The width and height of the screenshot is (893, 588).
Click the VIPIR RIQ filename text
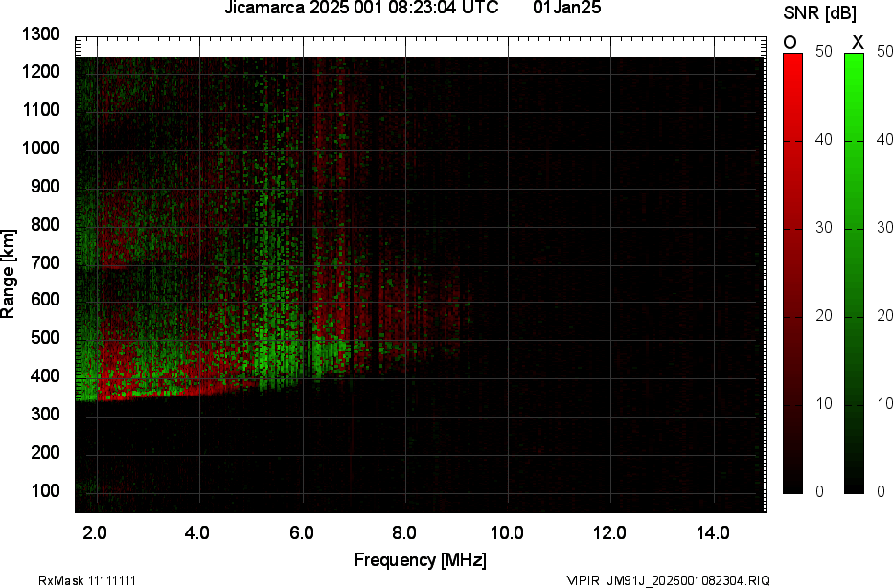[668, 580]
